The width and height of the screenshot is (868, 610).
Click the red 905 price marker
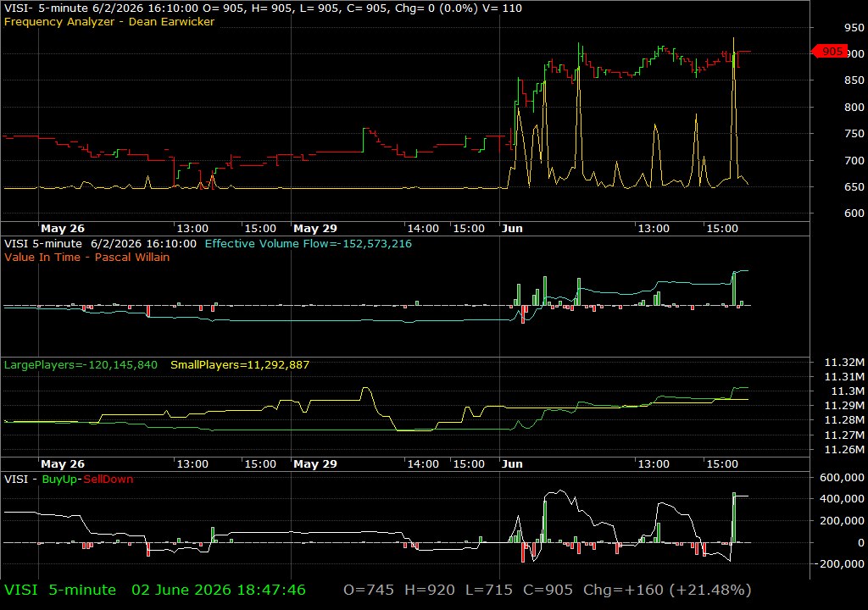tap(829, 52)
